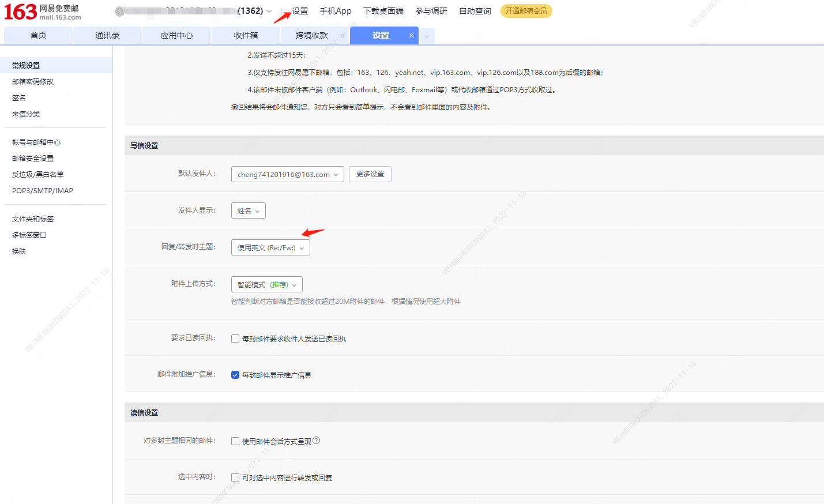Enable 每封邮件要求收件人发送已读回执

(x=235, y=338)
